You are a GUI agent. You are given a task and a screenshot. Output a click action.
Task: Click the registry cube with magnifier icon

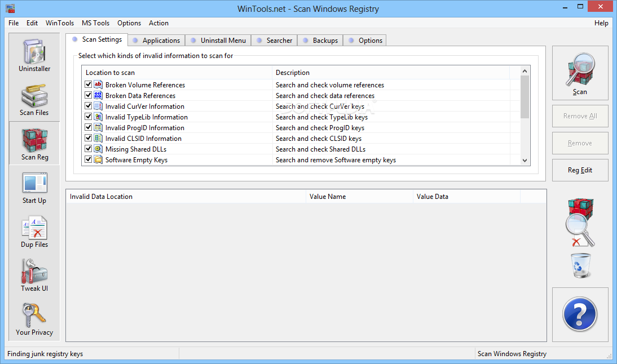click(580, 223)
